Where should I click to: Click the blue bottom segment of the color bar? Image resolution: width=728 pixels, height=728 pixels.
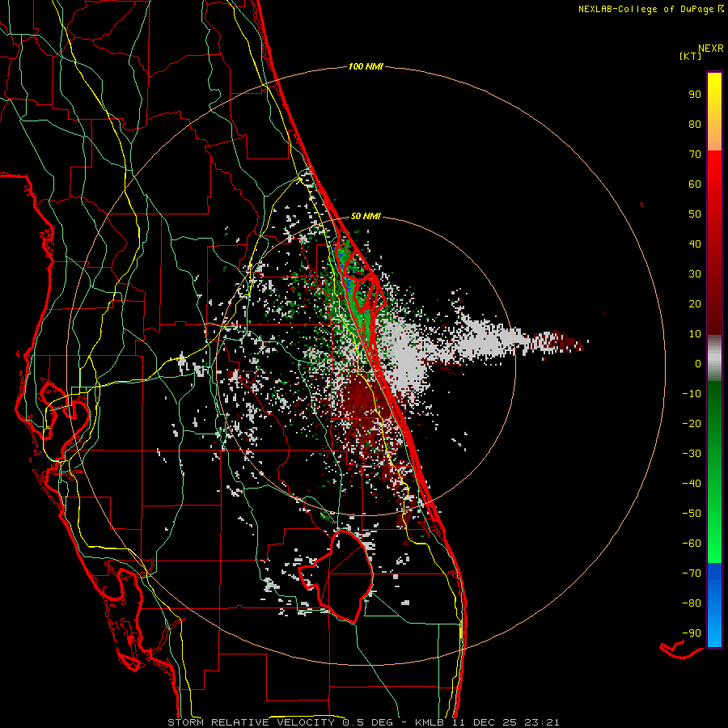714,605
